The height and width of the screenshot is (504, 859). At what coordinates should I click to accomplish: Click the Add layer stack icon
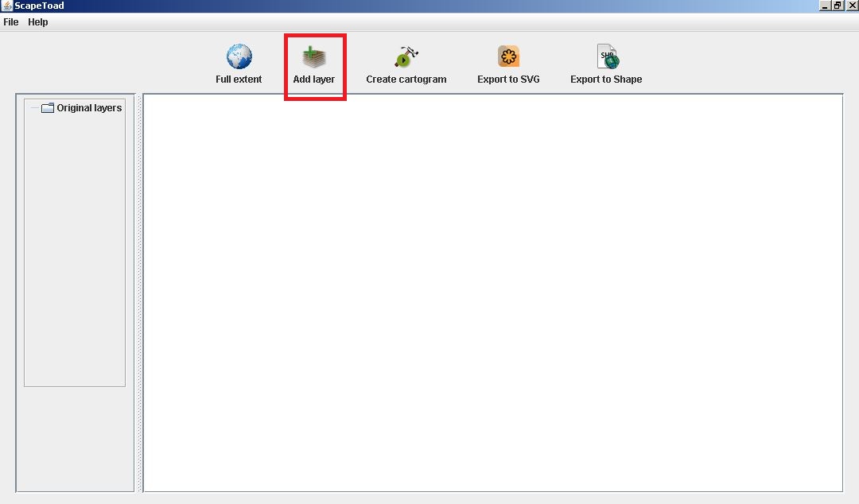(x=314, y=57)
